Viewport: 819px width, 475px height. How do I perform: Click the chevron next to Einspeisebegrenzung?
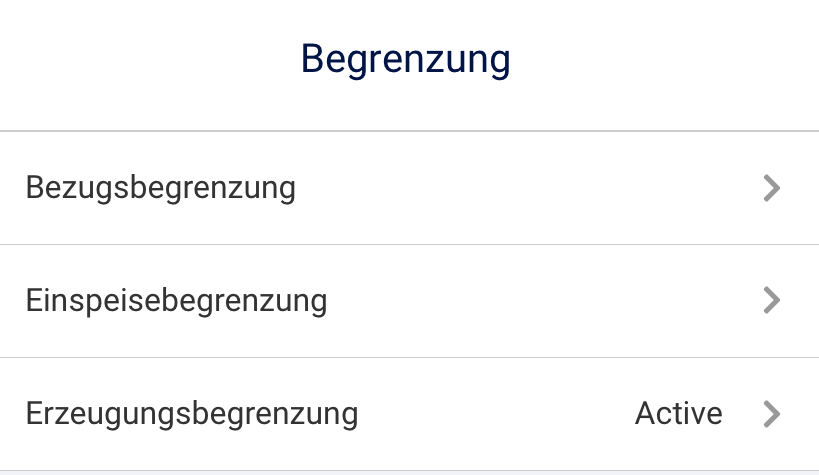click(x=770, y=300)
